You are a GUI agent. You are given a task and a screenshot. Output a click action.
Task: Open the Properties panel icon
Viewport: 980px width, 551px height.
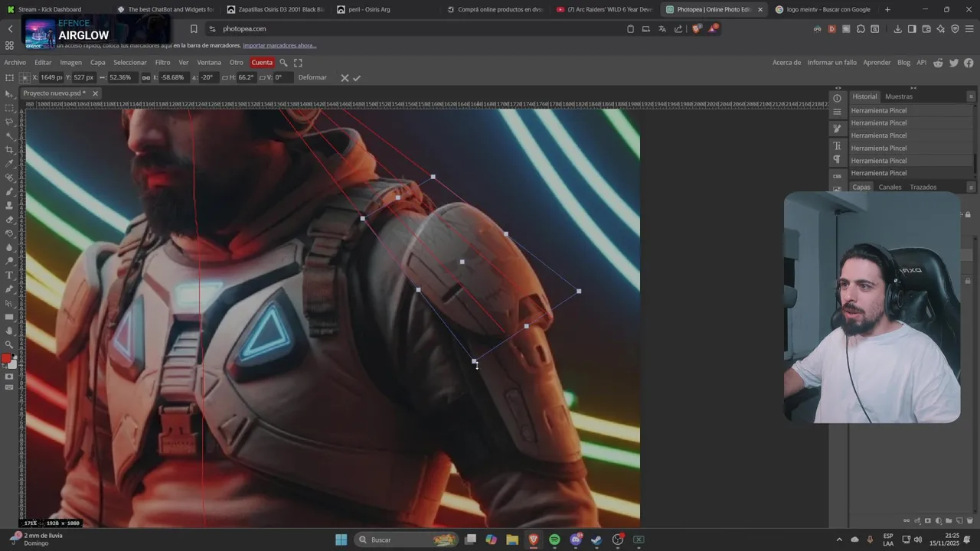837,112
